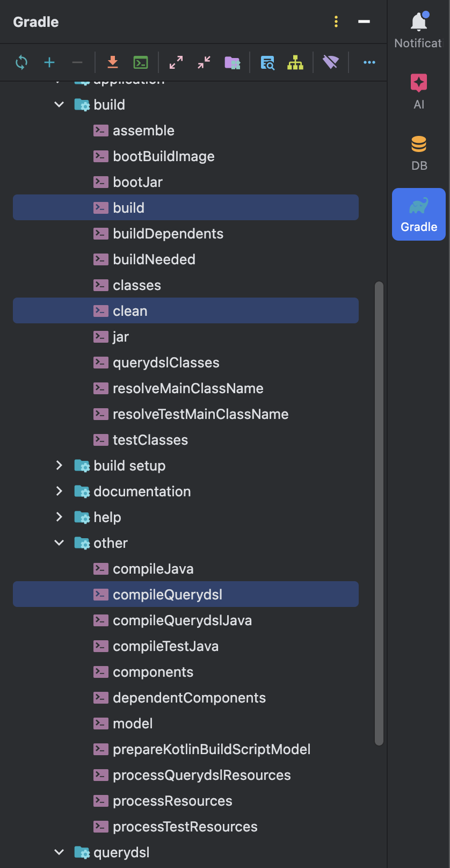Select the resolveMainClassName task

pos(186,388)
